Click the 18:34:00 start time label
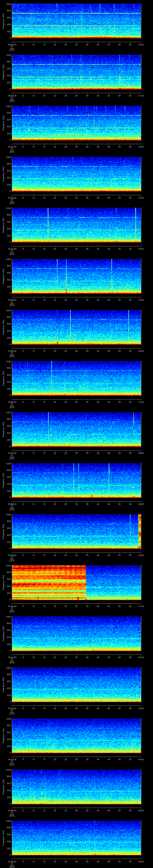The width and height of the screenshot is (153, 868). (x=12, y=300)
